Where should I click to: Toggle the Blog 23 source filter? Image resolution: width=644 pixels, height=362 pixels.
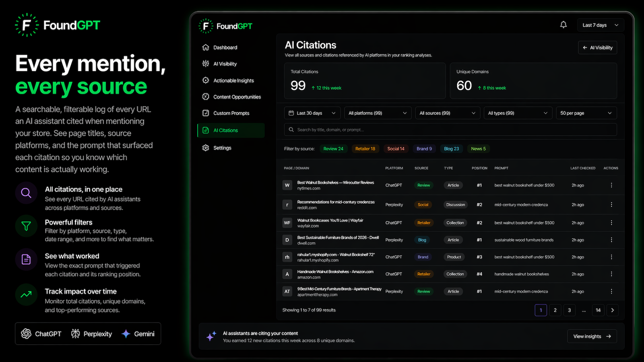tap(451, 149)
